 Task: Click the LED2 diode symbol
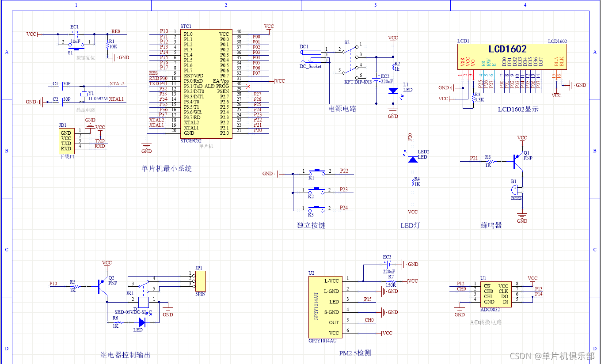click(x=413, y=159)
